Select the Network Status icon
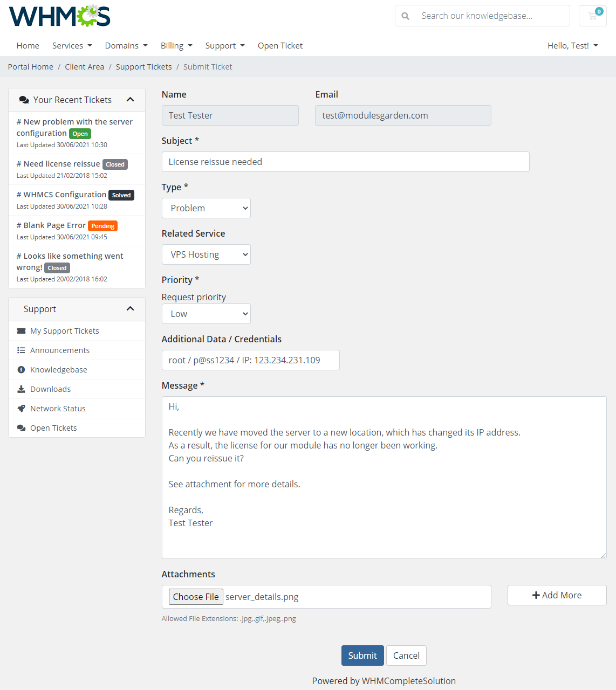616x690 pixels. coord(21,408)
